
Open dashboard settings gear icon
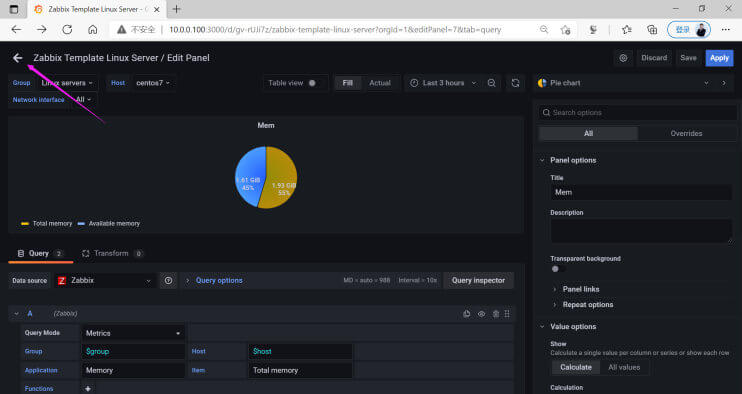623,58
